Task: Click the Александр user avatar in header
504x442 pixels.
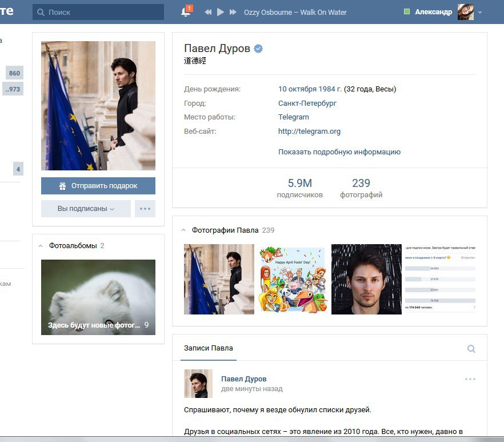Action: (x=465, y=12)
